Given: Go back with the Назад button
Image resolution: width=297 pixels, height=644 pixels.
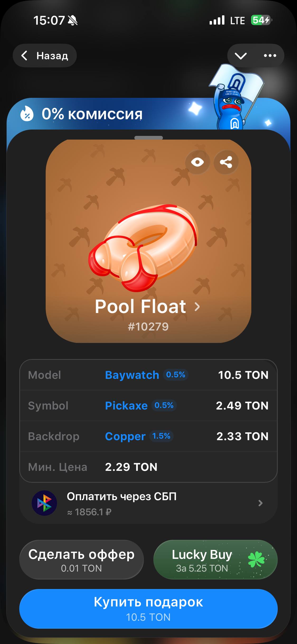Looking at the screenshot, I should pos(45,56).
